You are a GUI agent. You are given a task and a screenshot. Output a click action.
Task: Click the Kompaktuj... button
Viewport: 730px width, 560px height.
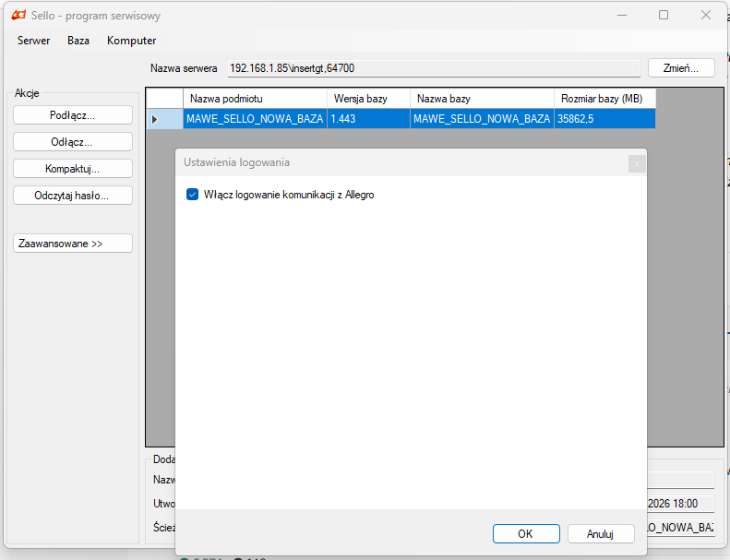click(73, 169)
